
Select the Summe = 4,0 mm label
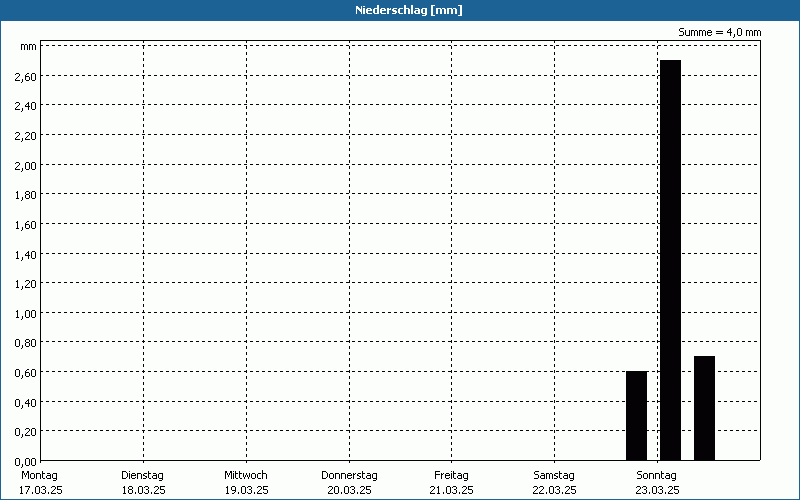pos(719,32)
